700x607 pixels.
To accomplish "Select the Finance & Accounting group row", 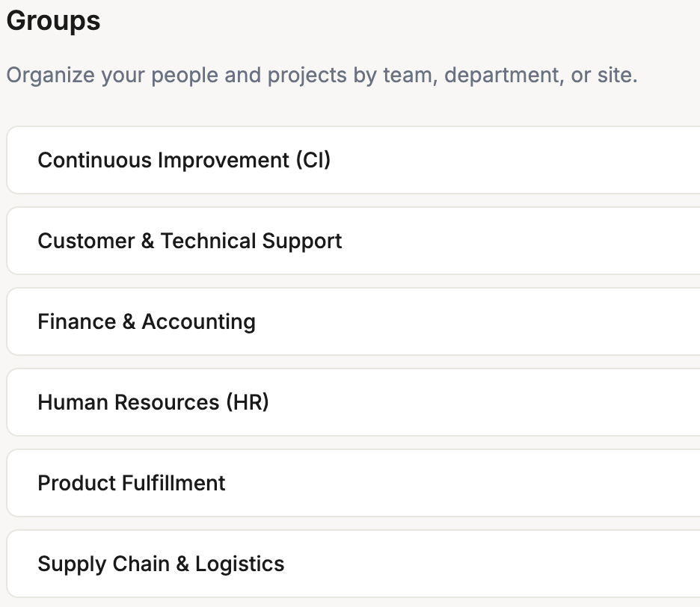I will coord(147,321).
